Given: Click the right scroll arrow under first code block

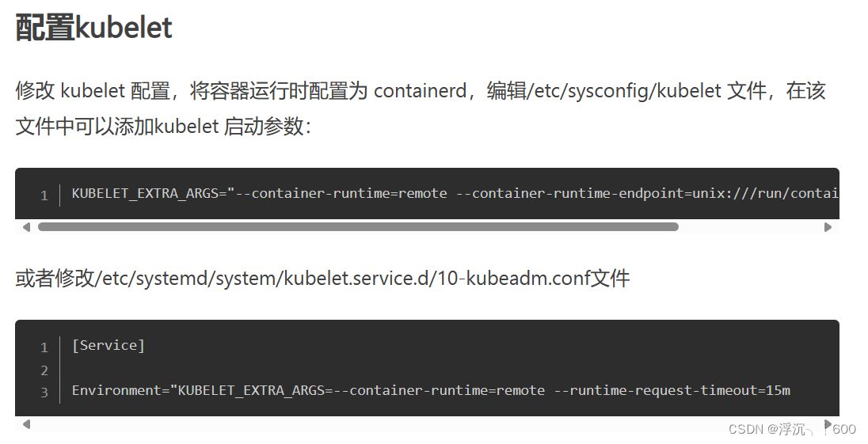Looking at the screenshot, I should pos(828,227).
